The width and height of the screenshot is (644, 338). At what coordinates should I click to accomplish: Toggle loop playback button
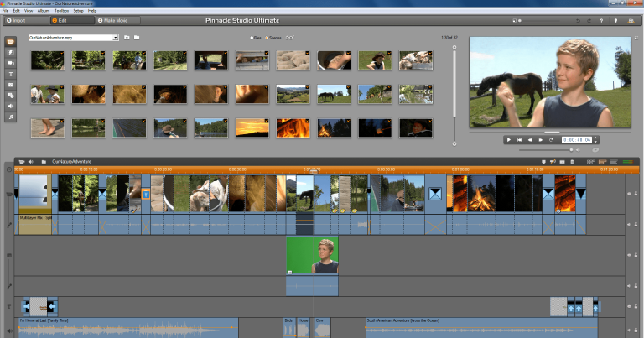pos(551,140)
